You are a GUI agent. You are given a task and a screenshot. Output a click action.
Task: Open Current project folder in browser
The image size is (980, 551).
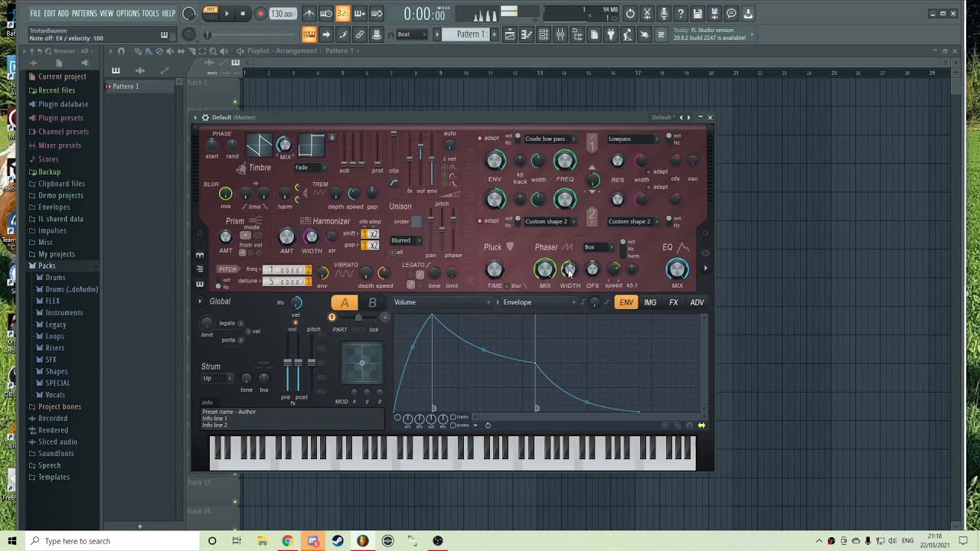click(61, 77)
